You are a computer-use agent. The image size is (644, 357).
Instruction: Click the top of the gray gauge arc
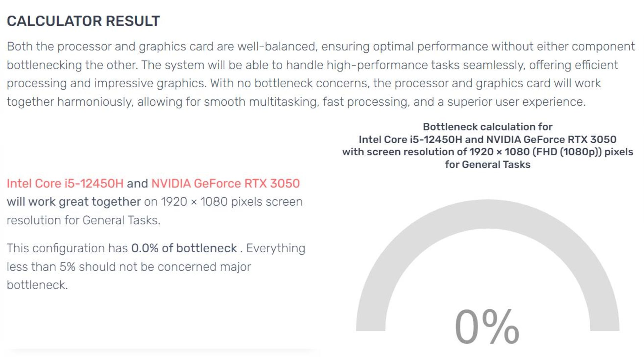pyautogui.click(x=487, y=214)
